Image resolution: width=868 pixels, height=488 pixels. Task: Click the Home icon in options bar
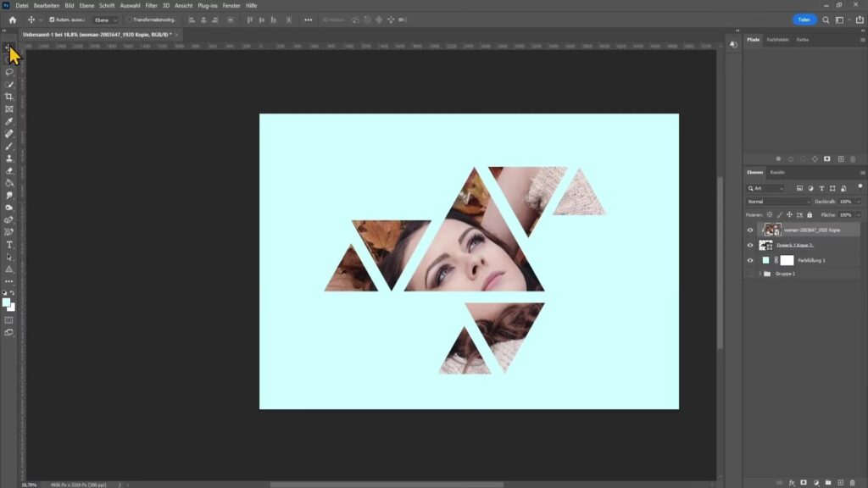(12, 19)
